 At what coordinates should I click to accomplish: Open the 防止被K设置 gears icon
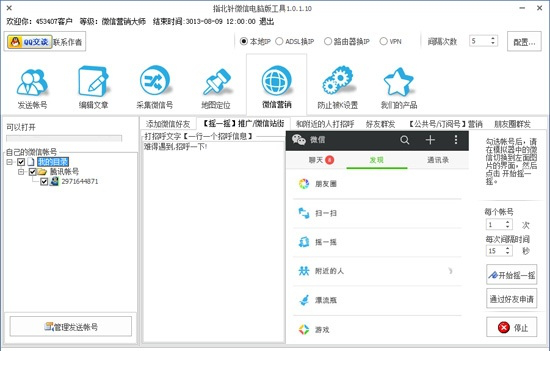click(x=337, y=80)
